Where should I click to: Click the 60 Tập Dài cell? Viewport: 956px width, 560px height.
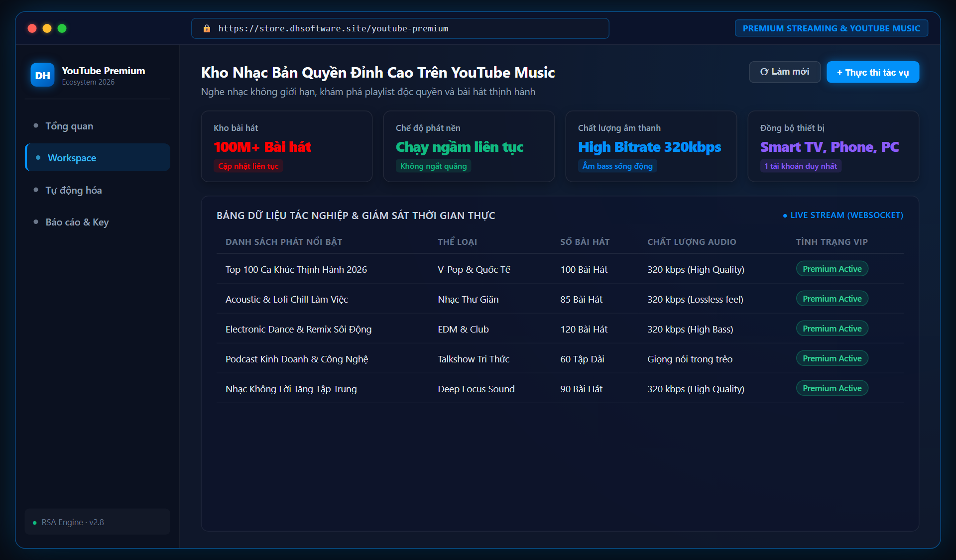(582, 359)
